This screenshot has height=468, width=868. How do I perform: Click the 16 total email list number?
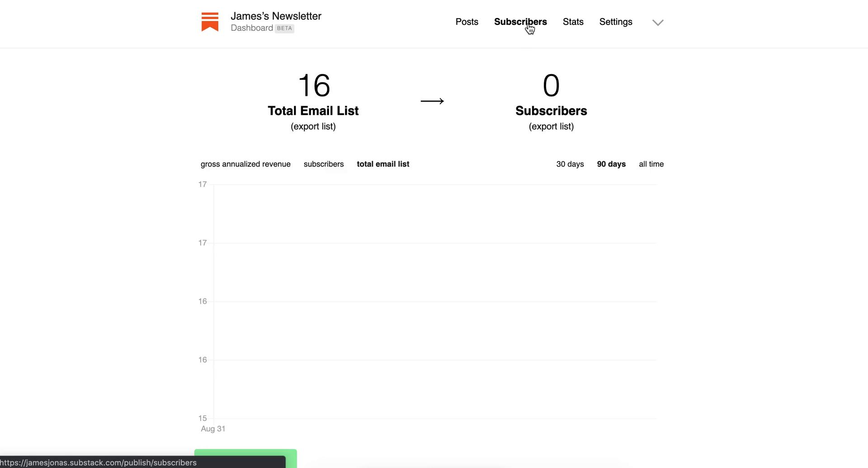(314, 85)
